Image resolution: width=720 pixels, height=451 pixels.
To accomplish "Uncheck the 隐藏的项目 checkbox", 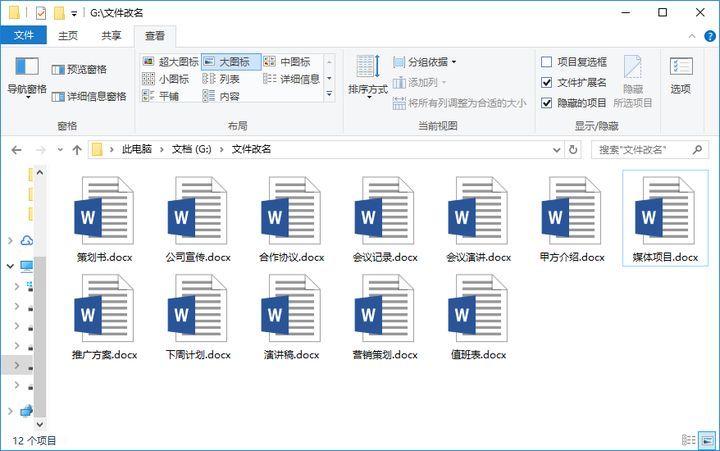I will tap(546, 102).
